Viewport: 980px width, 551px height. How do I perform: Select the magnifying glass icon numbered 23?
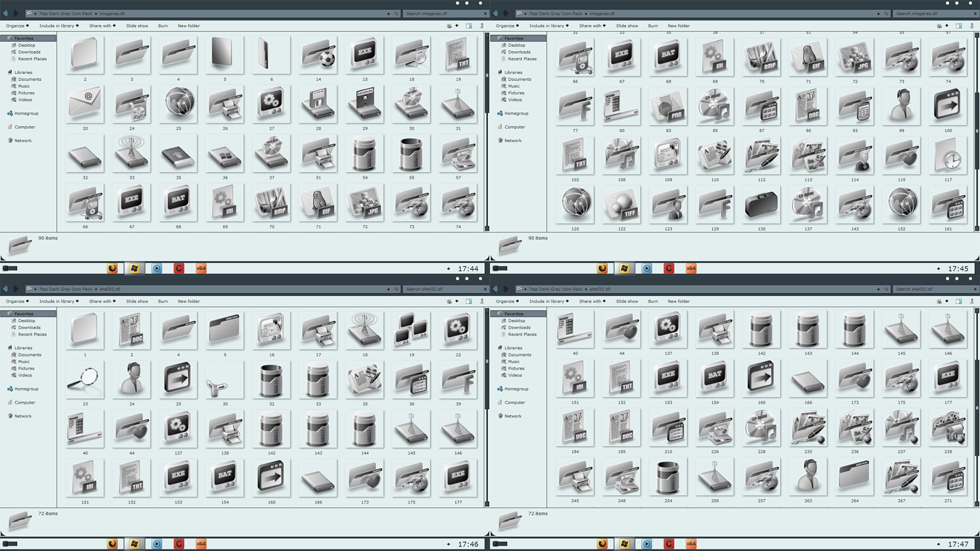click(x=85, y=380)
